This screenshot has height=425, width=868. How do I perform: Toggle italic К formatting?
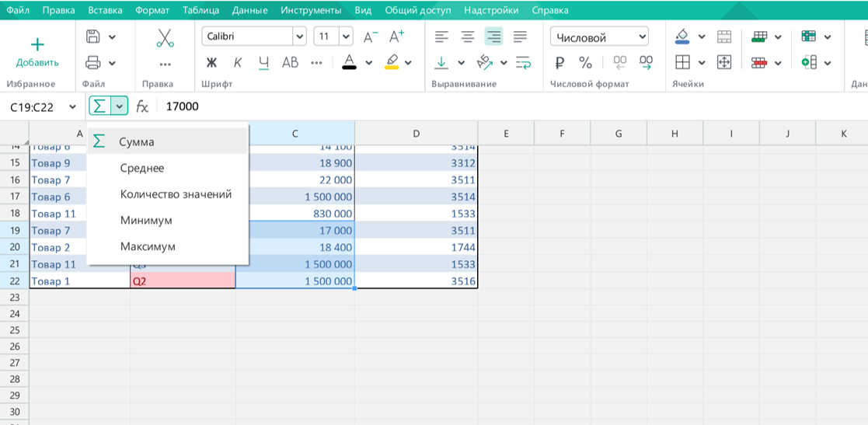point(238,62)
